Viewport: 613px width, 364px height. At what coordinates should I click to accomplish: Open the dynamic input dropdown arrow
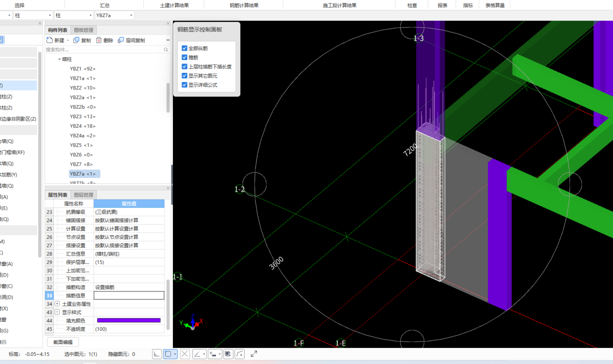[x=220, y=354]
